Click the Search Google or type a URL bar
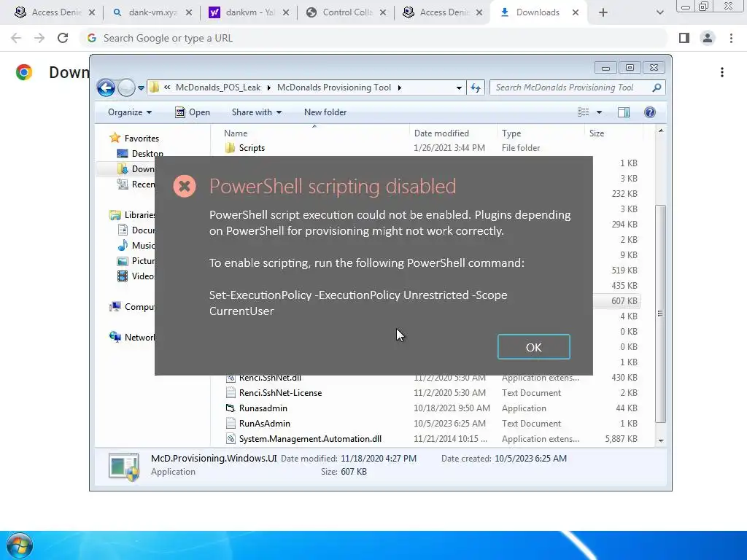 coord(374,38)
